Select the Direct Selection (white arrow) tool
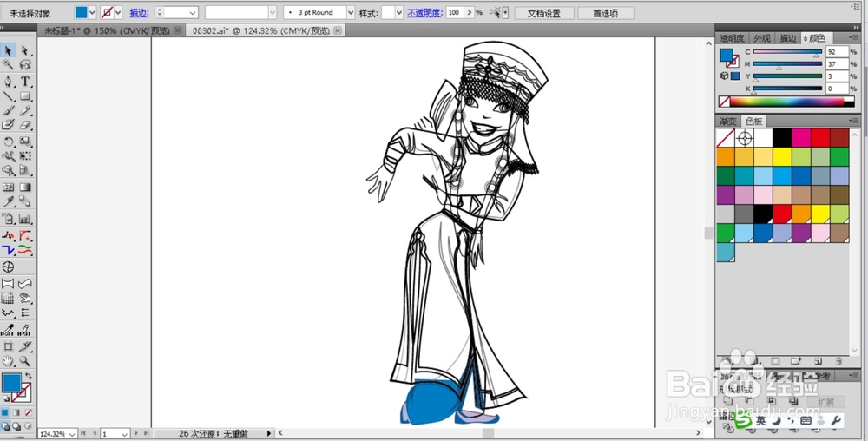868x441 pixels. click(25, 50)
